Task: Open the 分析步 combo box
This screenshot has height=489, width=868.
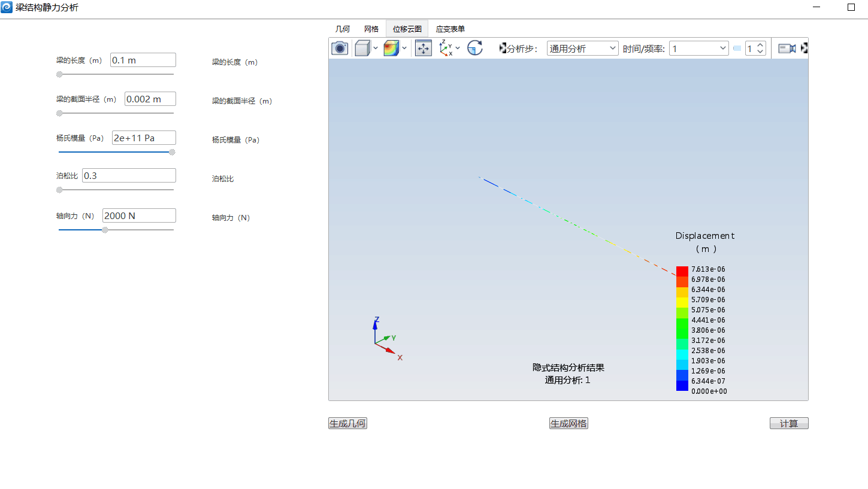Action: pyautogui.click(x=582, y=48)
